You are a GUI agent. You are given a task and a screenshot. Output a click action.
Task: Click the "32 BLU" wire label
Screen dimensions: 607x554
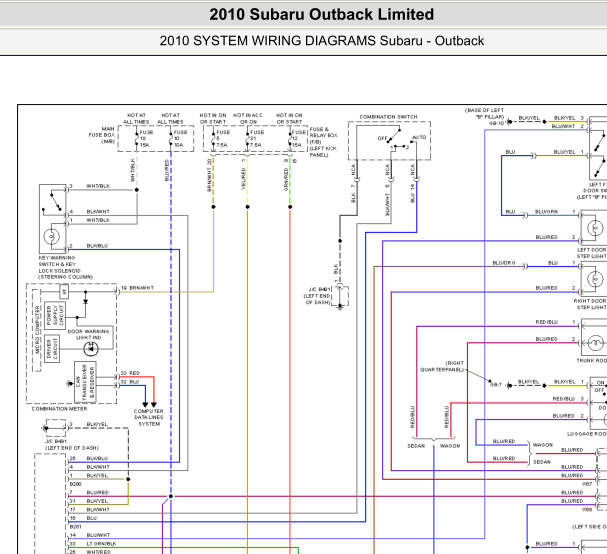click(x=130, y=382)
